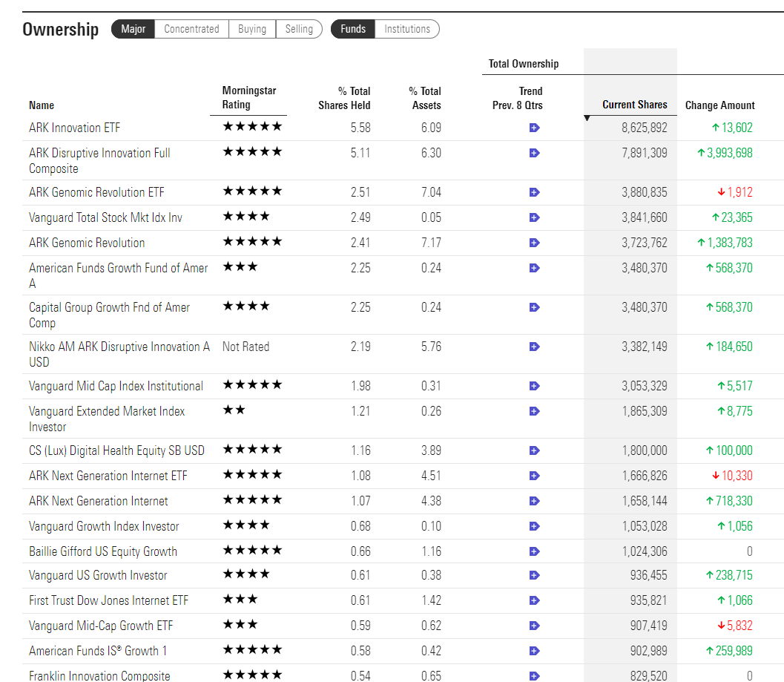Click five-star rating for ARK Innovation ETF
This screenshot has width=784, height=682.
click(x=252, y=126)
